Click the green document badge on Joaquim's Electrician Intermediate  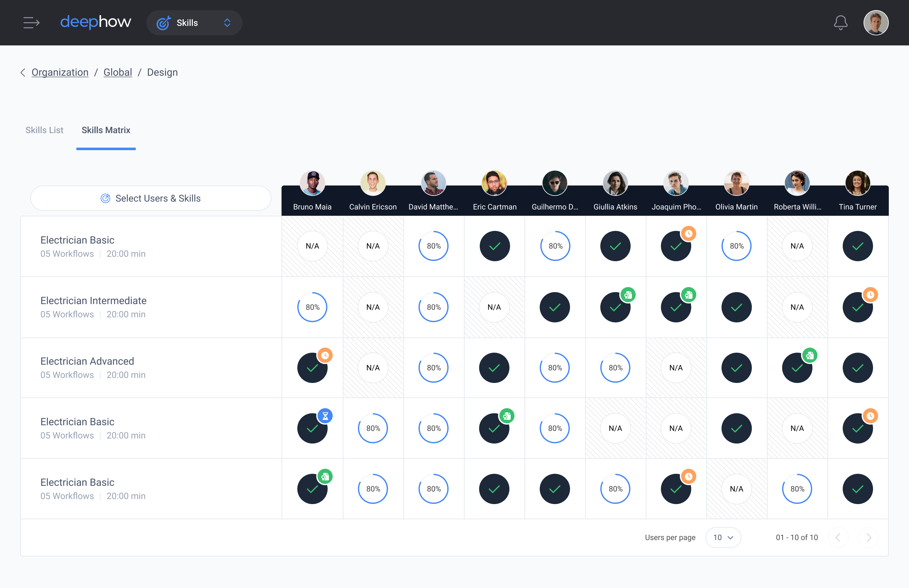pyautogui.click(x=689, y=295)
